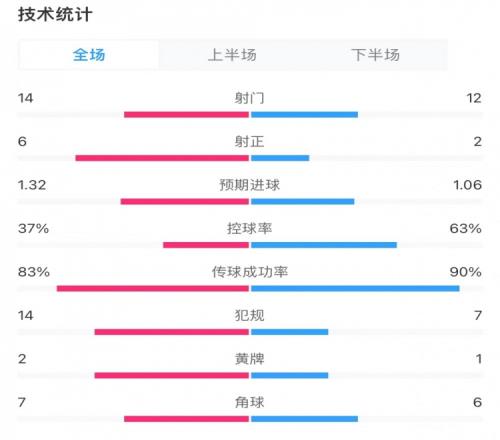Click the red 犯规 fouls bar

(x=172, y=332)
